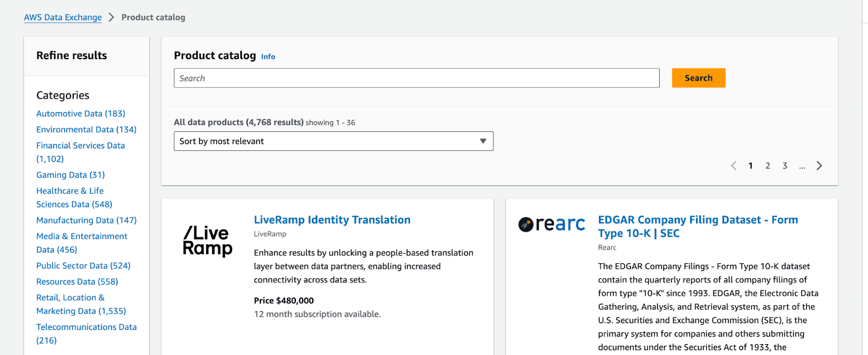Open LiveRamp Identity Translation product
868x355 pixels.
coord(332,220)
